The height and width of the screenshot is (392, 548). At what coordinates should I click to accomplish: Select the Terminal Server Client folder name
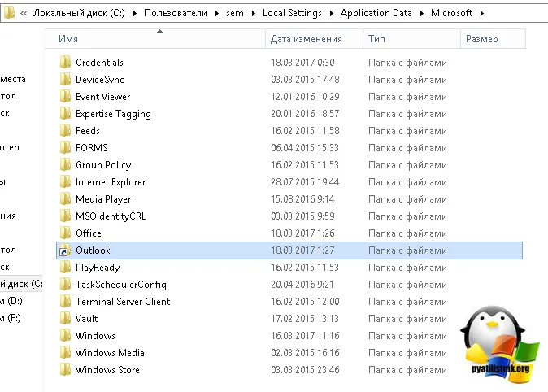pyautogui.click(x=123, y=302)
